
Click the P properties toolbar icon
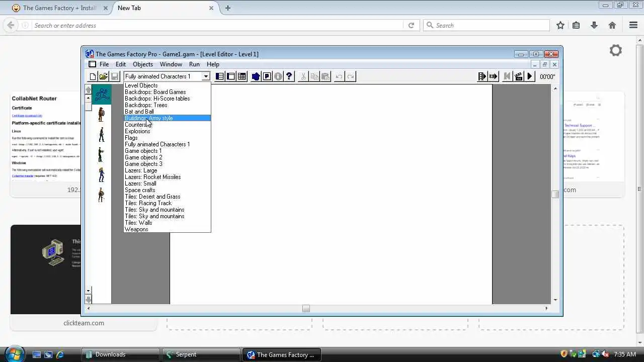[267, 76]
